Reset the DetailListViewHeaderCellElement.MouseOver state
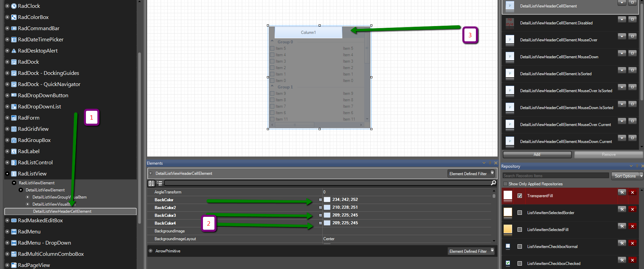This screenshot has height=269, width=644. pos(632,36)
